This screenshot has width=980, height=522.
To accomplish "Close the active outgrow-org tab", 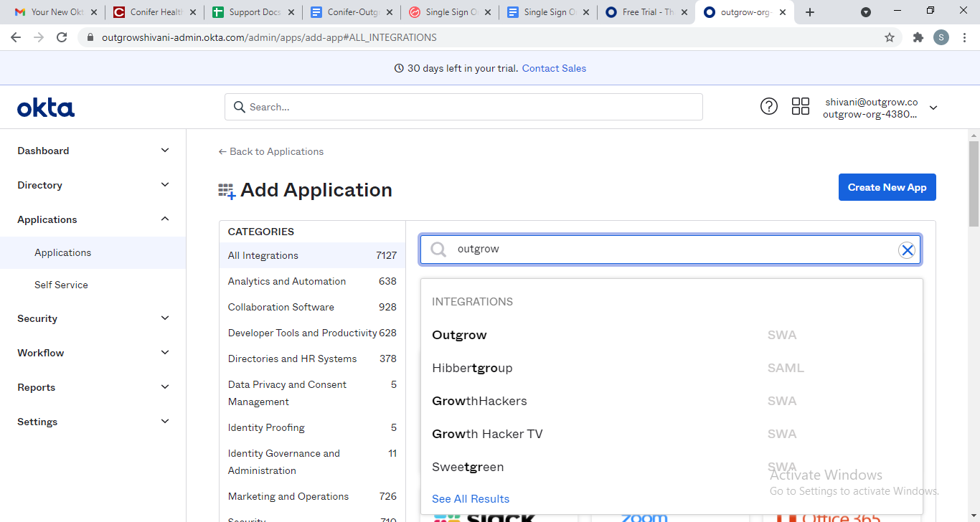I will [783, 12].
